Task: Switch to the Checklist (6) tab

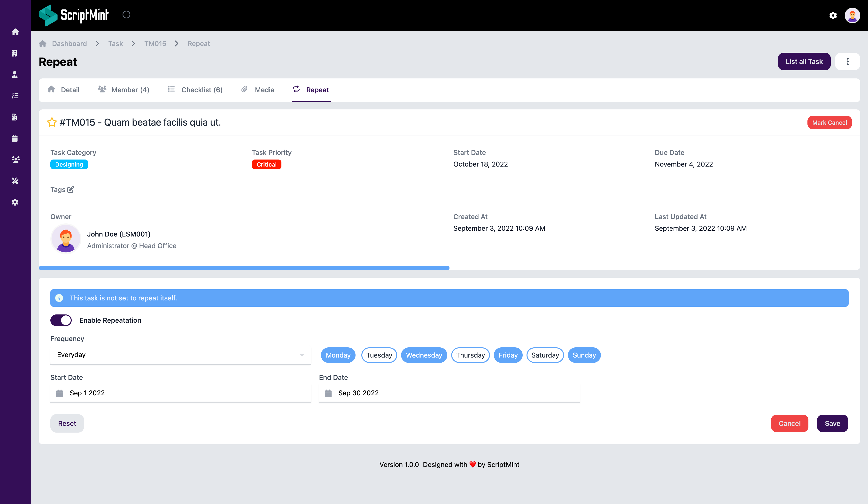Action: click(x=195, y=90)
